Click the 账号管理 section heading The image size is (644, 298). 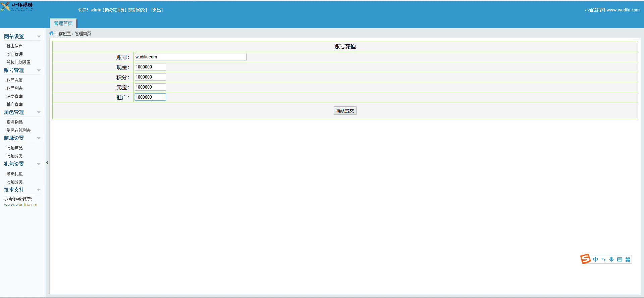point(14,70)
